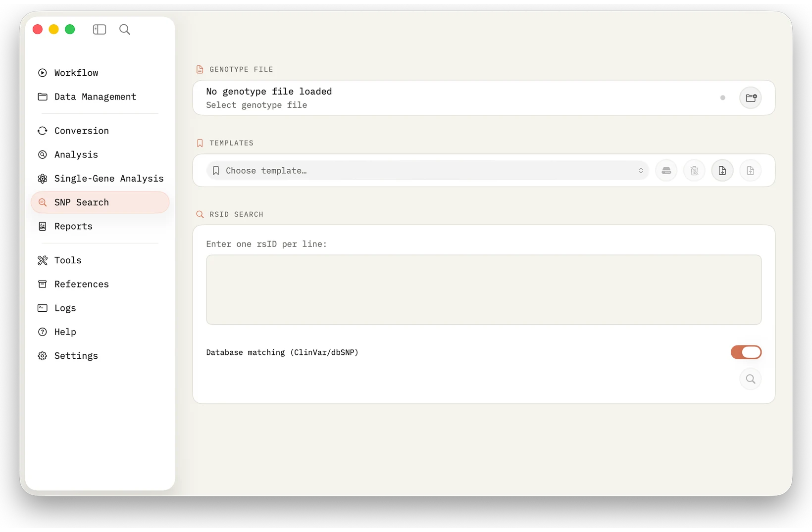Select Analysis in the sidebar
812x532 pixels.
coord(100,154)
